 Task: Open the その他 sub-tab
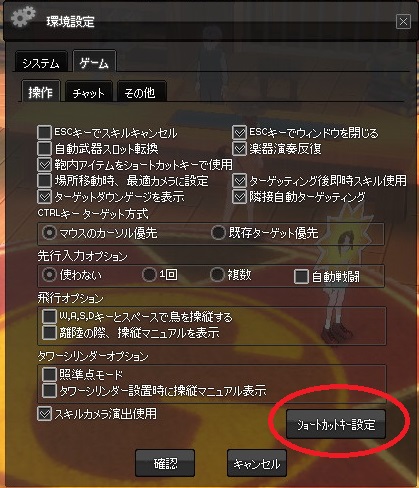pyautogui.click(x=141, y=92)
